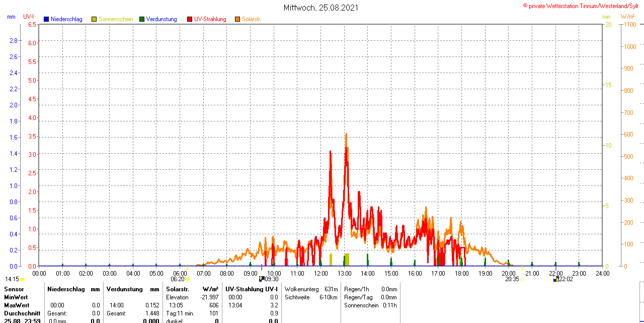Select the Niederschlag legend label text

click(x=66, y=19)
